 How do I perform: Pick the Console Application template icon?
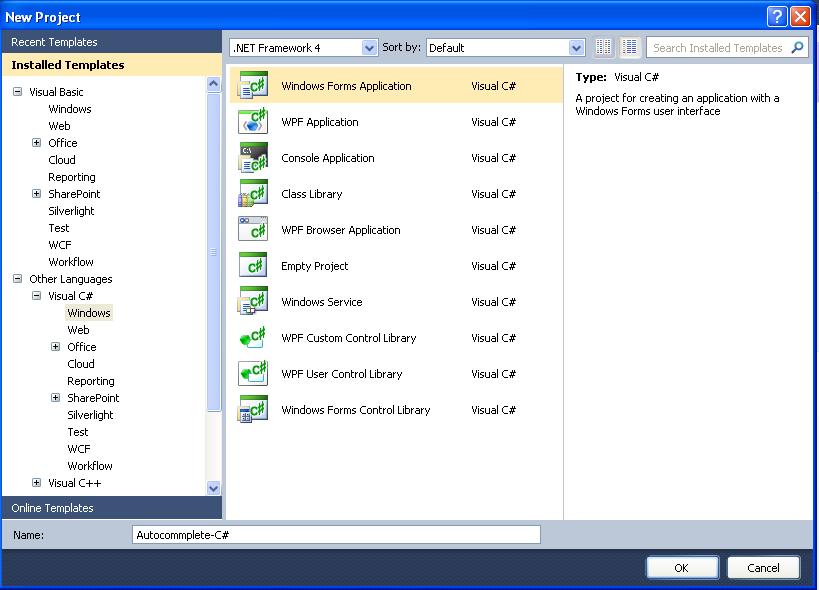pos(253,157)
